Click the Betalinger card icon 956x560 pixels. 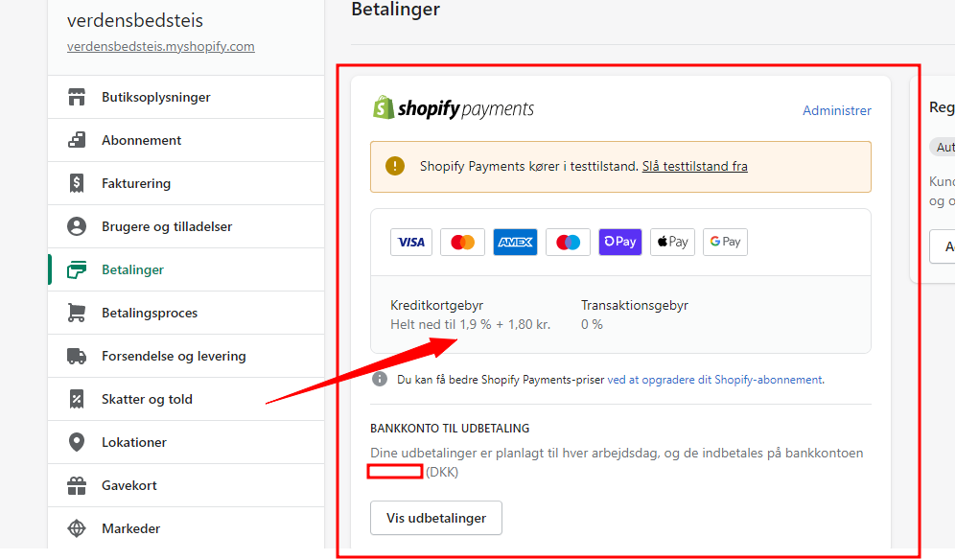pyautogui.click(x=76, y=269)
